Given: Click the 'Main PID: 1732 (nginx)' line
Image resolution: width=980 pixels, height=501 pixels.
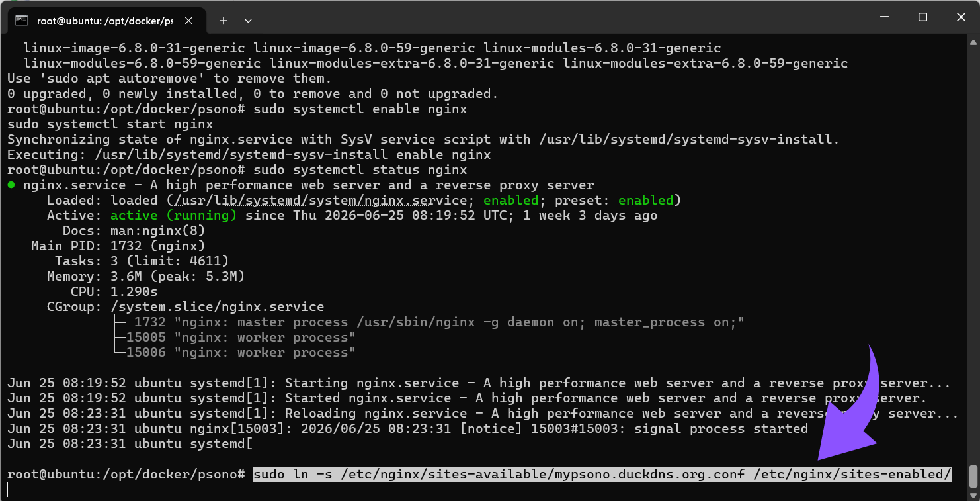Looking at the screenshot, I should [118, 246].
